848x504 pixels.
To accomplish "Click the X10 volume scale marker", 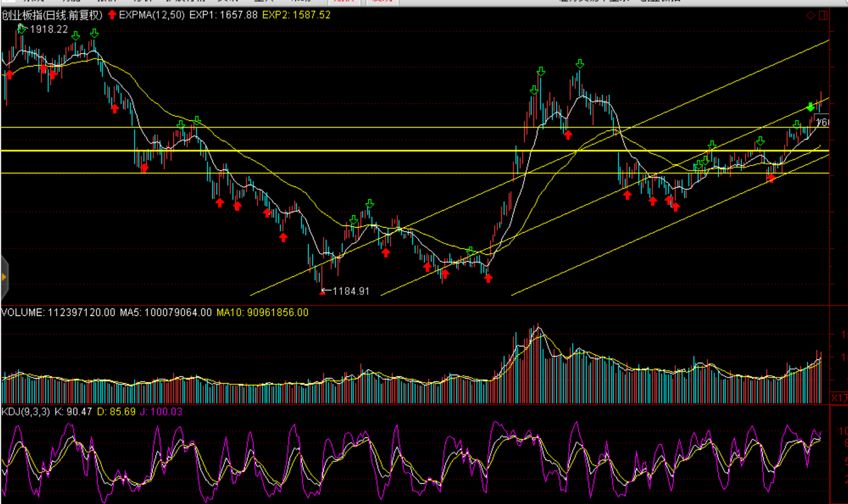I will click(838, 398).
